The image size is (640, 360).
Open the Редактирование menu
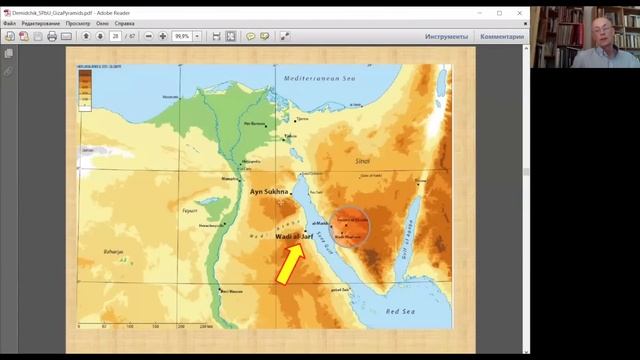[40, 24]
